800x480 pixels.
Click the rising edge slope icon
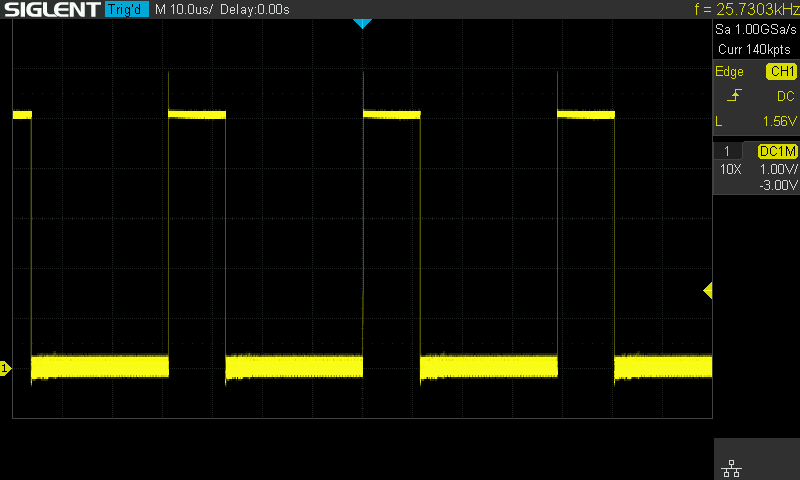click(737, 96)
